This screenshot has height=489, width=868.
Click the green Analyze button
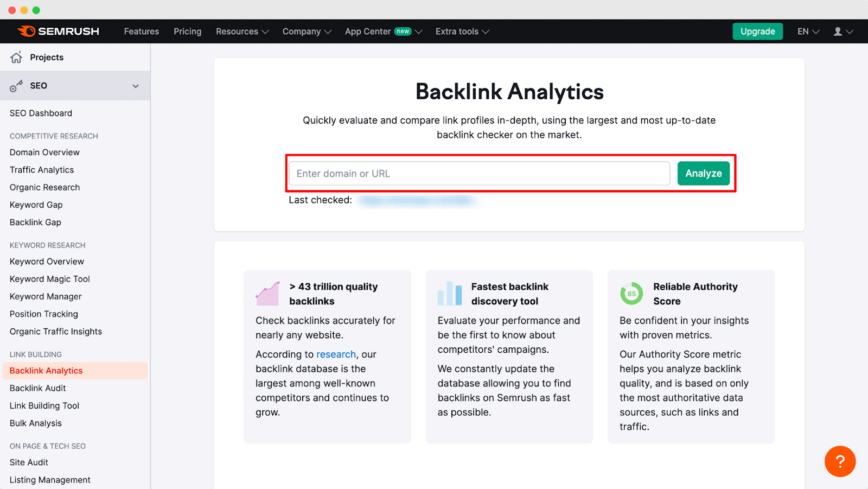tap(703, 173)
